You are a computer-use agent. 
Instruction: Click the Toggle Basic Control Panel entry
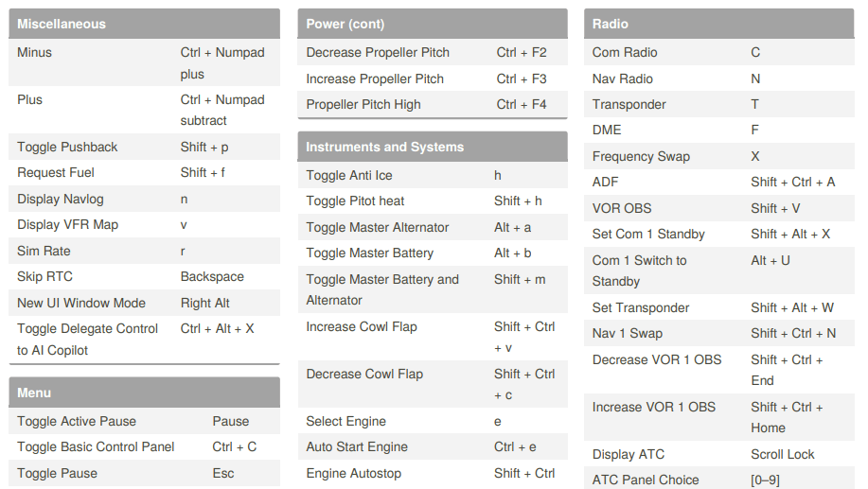(96, 446)
